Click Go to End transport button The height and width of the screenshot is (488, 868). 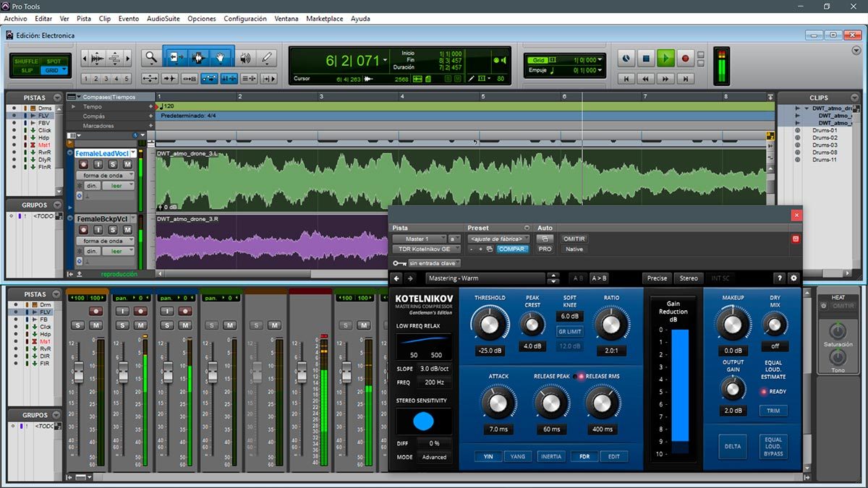(x=686, y=78)
